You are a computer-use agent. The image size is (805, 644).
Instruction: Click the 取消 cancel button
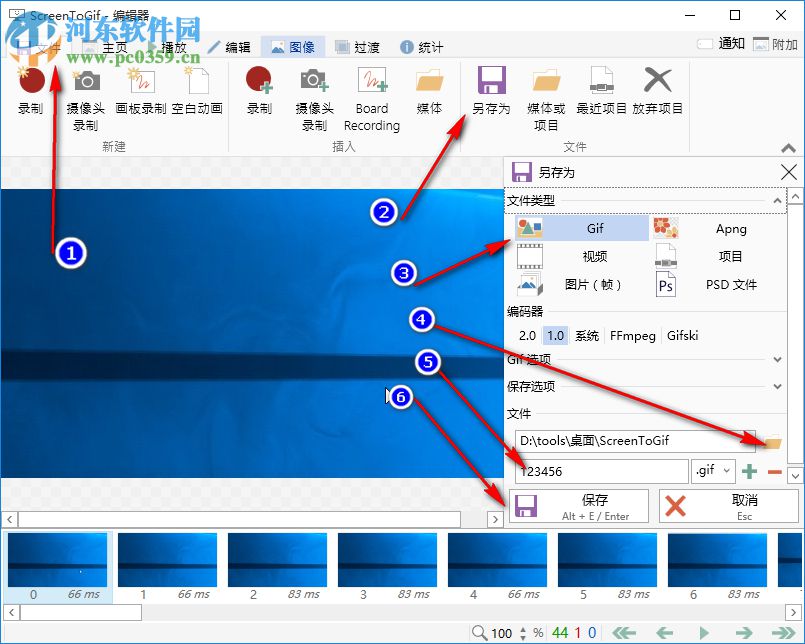tap(729, 505)
